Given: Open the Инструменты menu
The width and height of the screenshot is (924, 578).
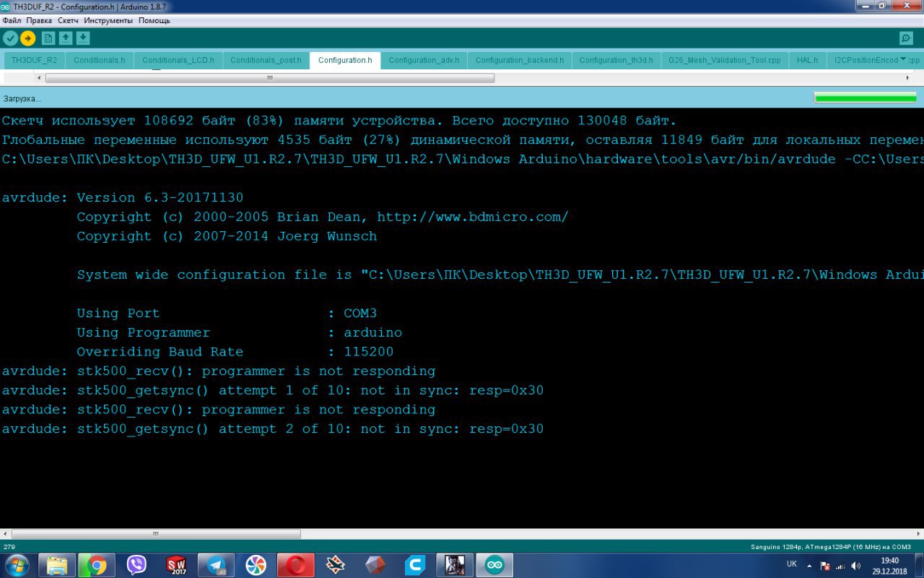Looking at the screenshot, I should (x=108, y=21).
